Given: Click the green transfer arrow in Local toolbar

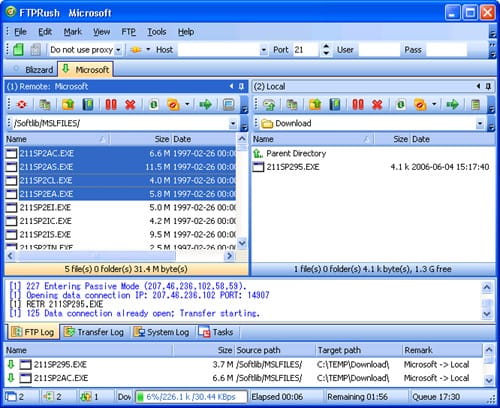Looking at the screenshot, I should click(452, 105).
